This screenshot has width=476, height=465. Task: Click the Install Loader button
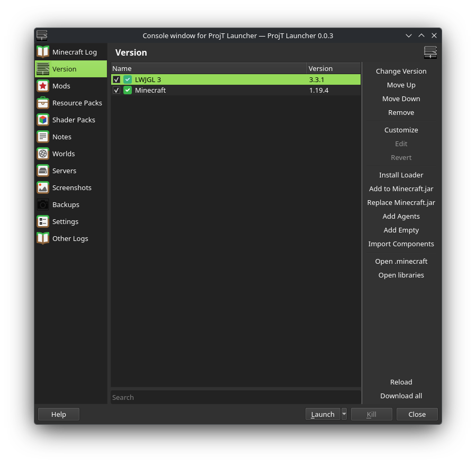[x=401, y=175]
